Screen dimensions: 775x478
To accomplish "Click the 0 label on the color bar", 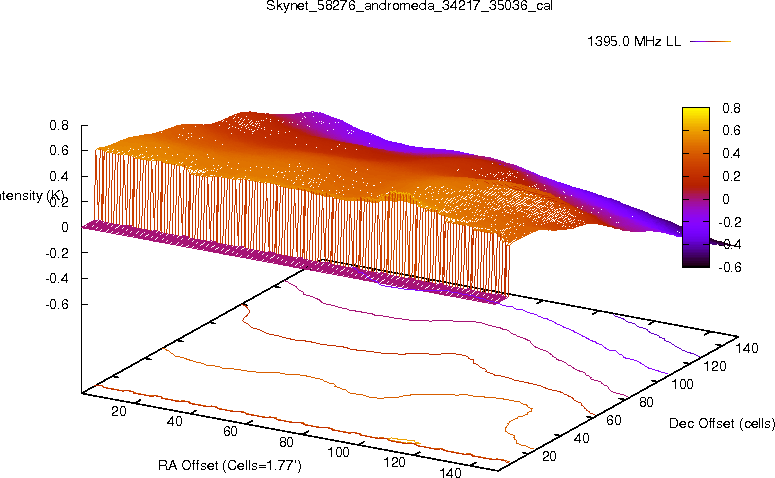I will [726, 199].
